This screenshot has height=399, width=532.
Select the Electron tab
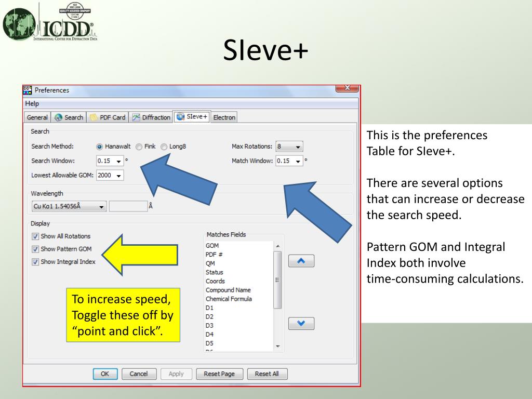pyautogui.click(x=224, y=117)
